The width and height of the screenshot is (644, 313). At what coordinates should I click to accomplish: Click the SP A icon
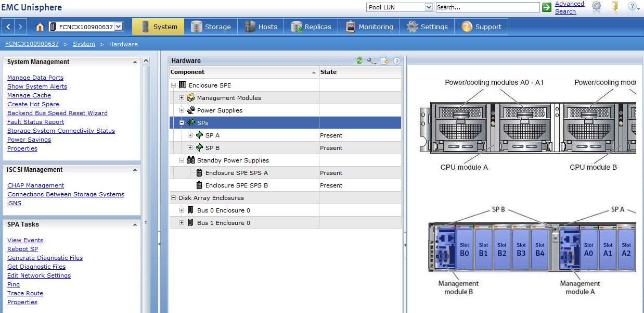[x=199, y=135]
